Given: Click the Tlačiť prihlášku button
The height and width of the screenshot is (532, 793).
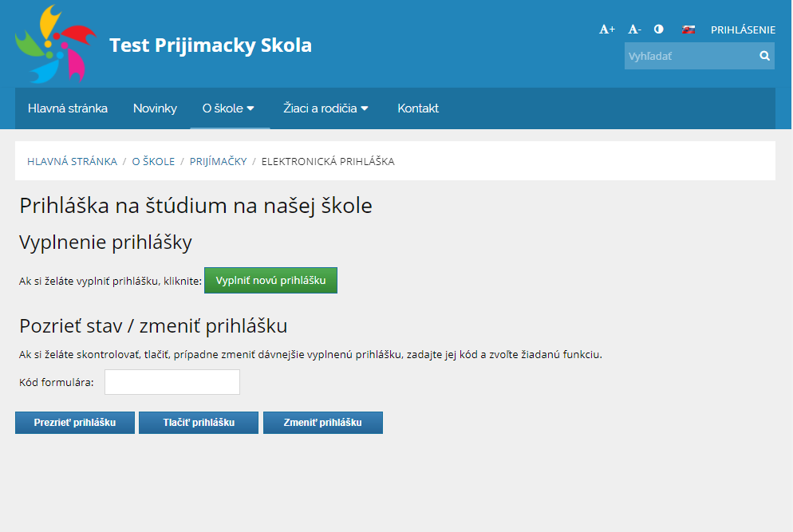Looking at the screenshot, I should point(199,423).
